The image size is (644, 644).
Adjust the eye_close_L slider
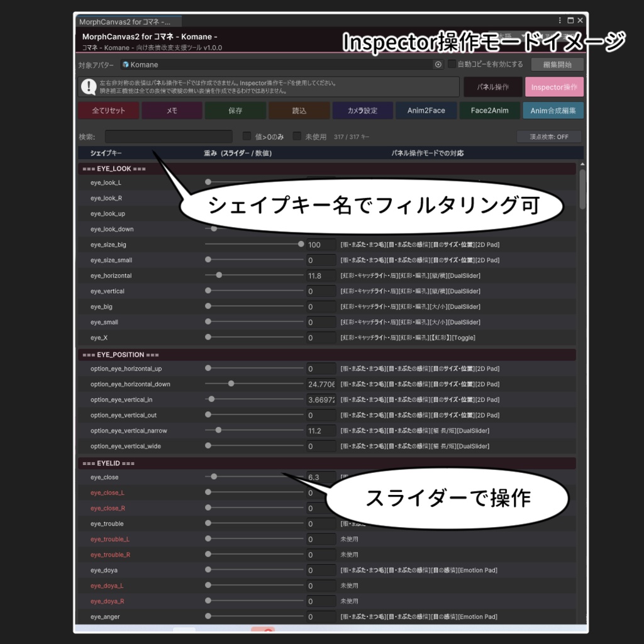point(254,492)
